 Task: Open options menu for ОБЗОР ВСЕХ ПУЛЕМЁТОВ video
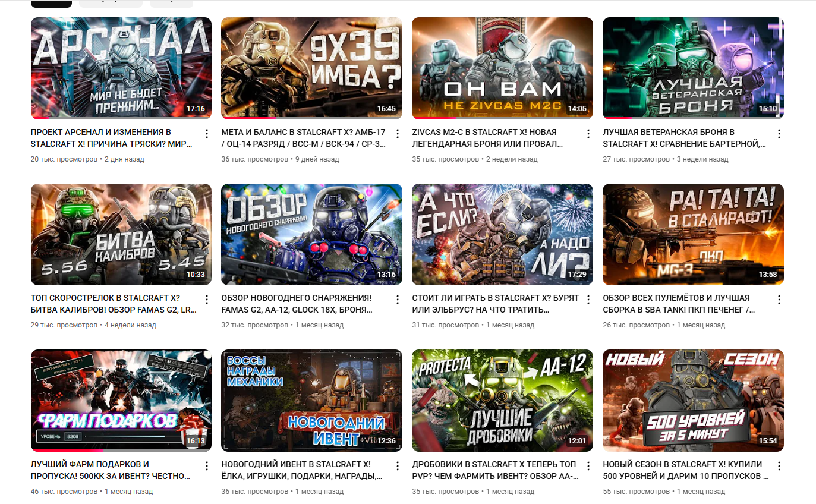pyautogui.click(x=779, y=300)
